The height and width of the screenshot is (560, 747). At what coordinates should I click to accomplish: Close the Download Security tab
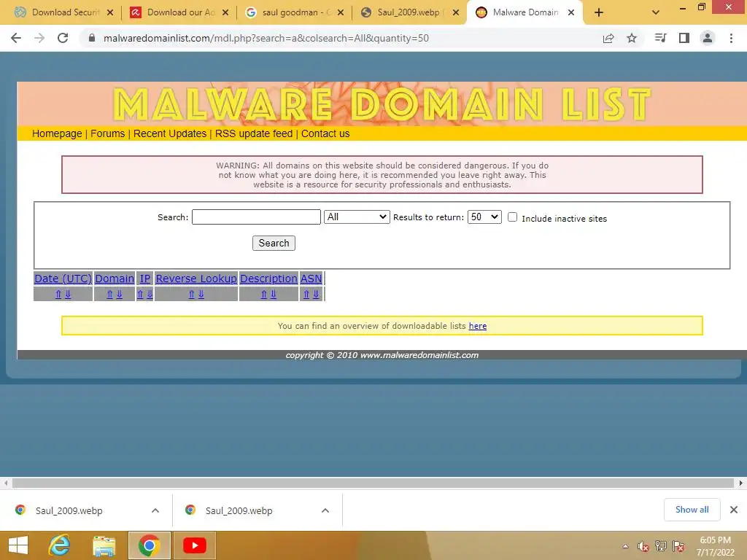coord(110,13)
